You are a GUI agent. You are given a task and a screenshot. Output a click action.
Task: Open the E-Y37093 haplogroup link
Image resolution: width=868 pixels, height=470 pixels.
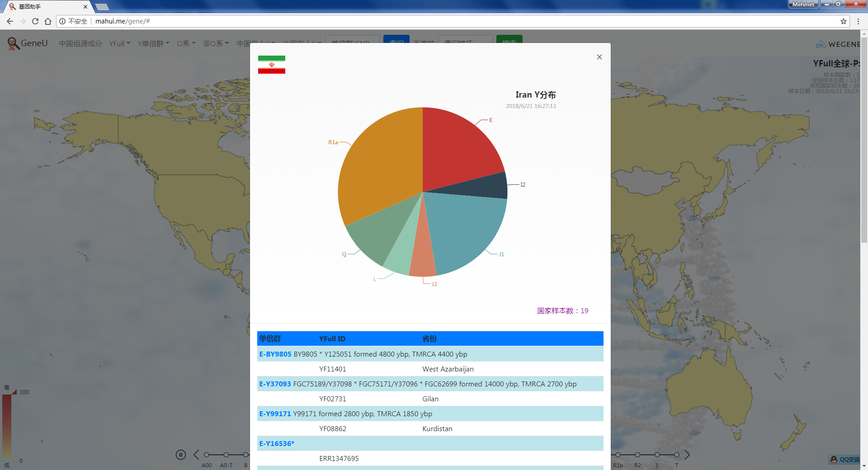point(275,384)
